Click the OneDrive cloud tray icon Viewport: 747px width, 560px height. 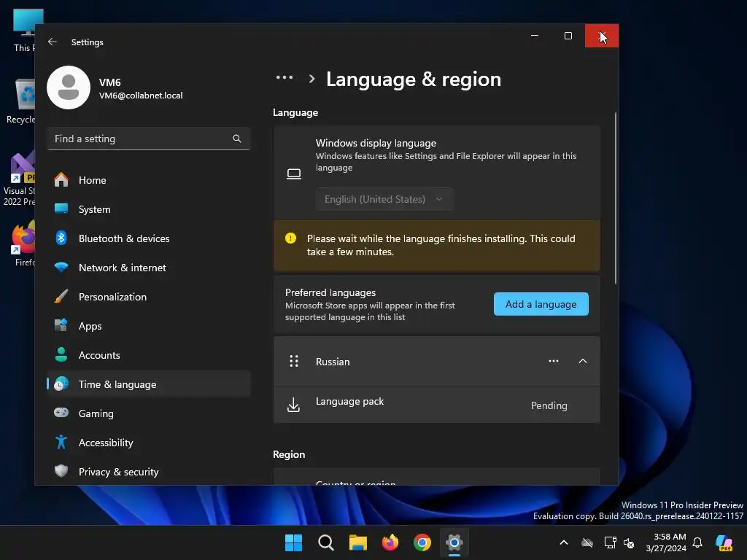click(x=587, y=542)
